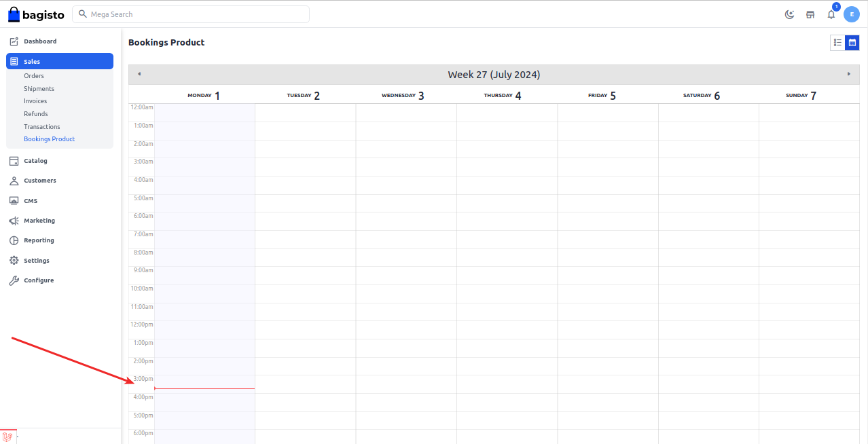Go to the next week arrow
The width and height of the screenshot is (868, 444).
pyautogui.click(x=849, y=74)
